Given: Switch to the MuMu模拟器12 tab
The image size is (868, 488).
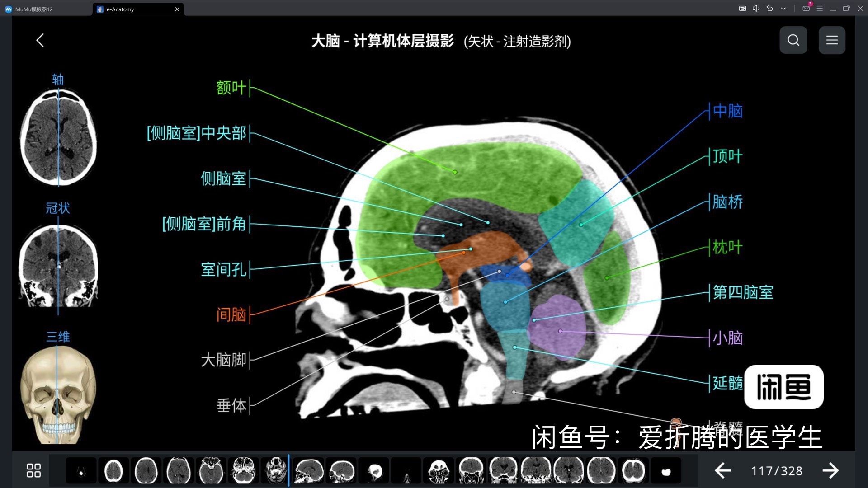Looking at the screenshot, I should (34, 9).
